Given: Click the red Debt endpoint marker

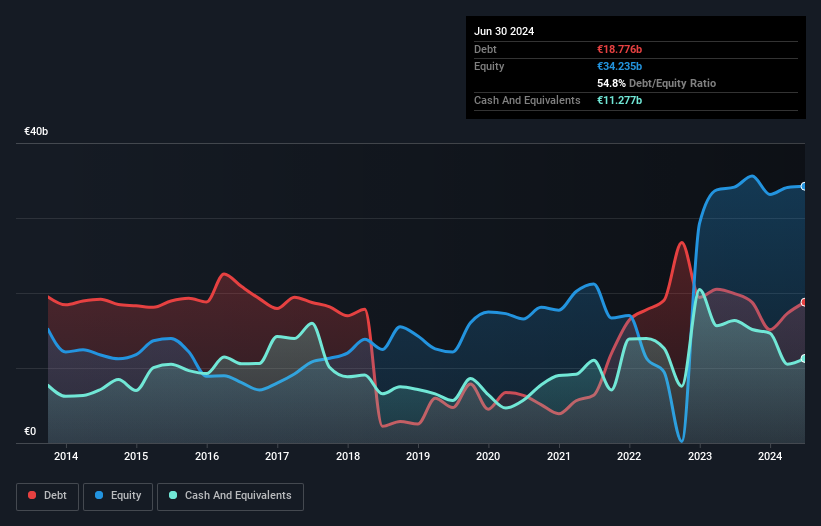Looking at the screenshot, I should click(x=804, y=303).
